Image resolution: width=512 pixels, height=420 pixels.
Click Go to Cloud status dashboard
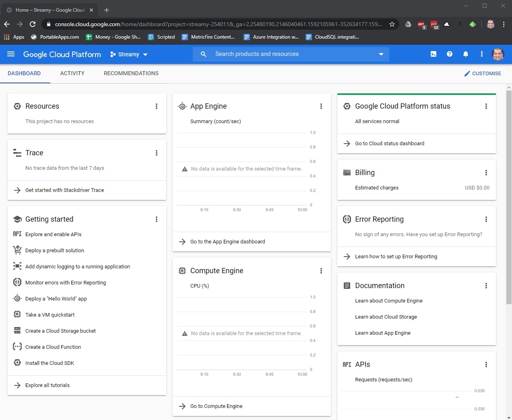(390, 144)
